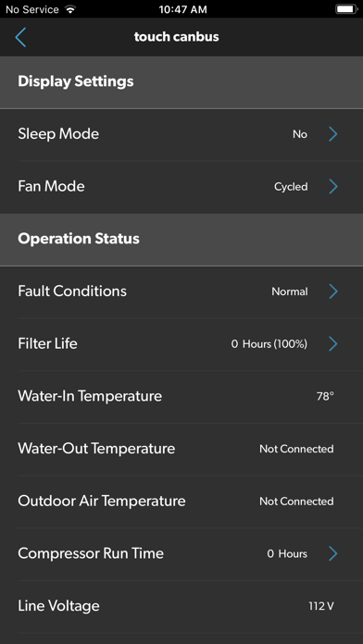Open Filter Life chevron arrow

click(333, 344)
